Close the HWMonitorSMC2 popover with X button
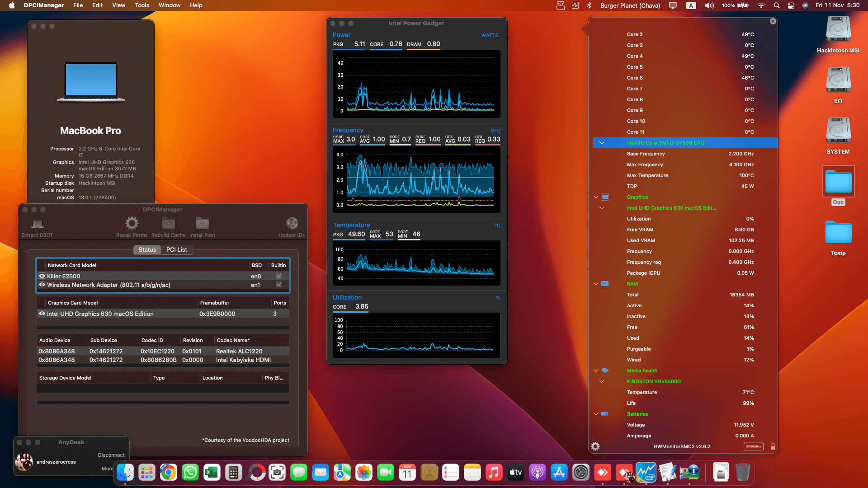The image size is (868, 488). tap(773, 21)
